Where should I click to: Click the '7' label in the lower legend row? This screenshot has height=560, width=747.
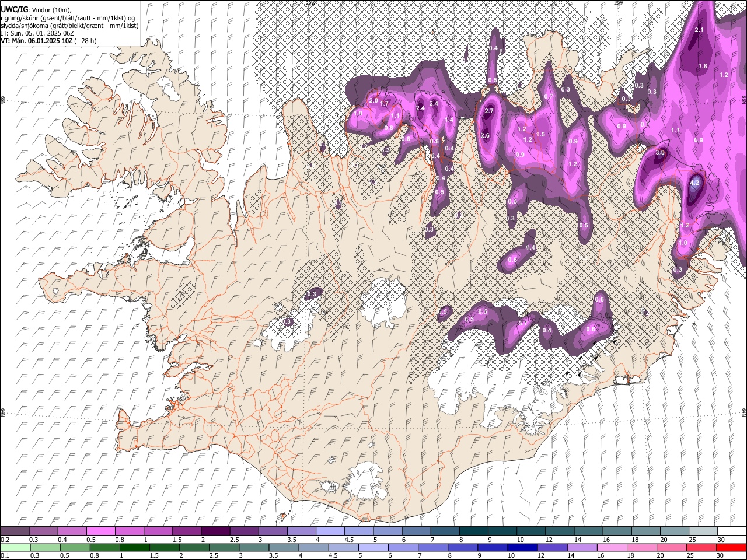418,556
